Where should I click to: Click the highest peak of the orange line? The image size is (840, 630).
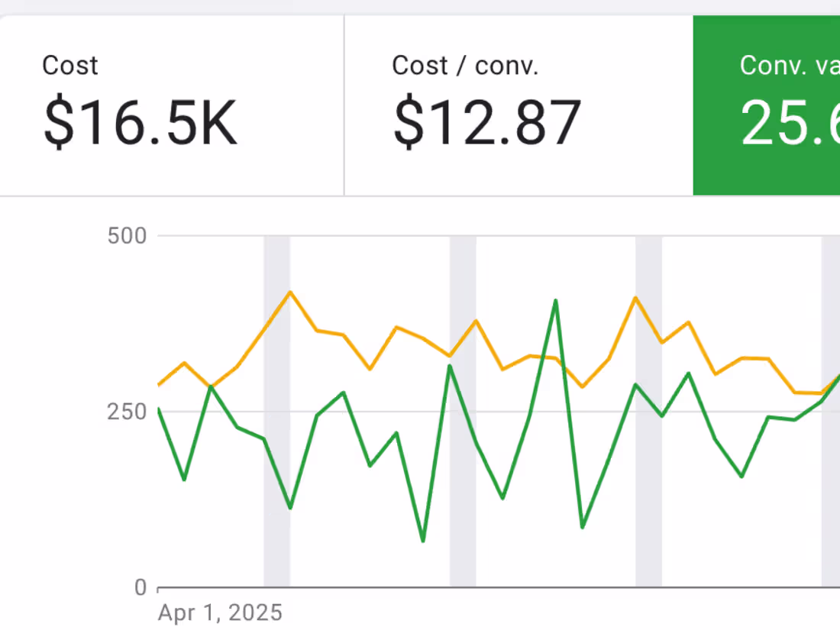(290, 292)
